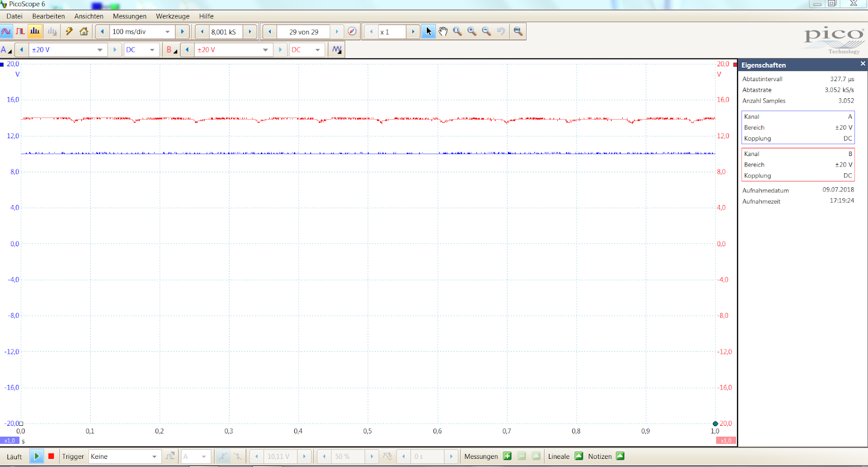Click the red stop capture button

coord(51,456)
